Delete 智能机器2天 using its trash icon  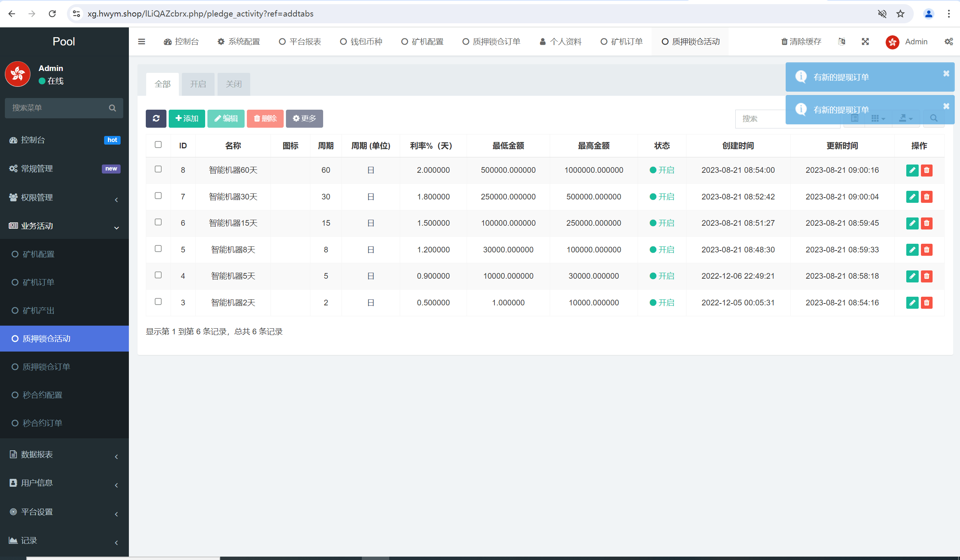927,303
